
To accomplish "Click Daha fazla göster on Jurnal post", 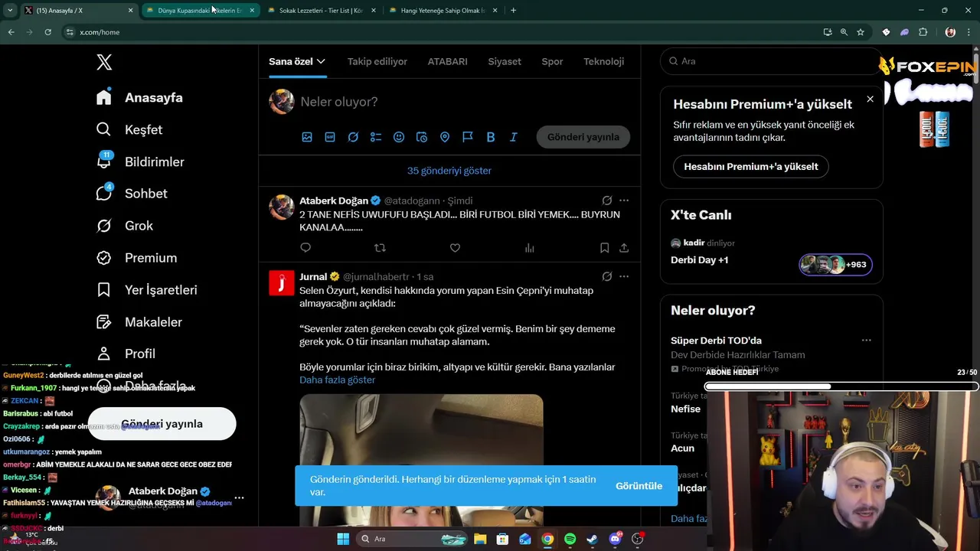I will (x=337, y=380).
